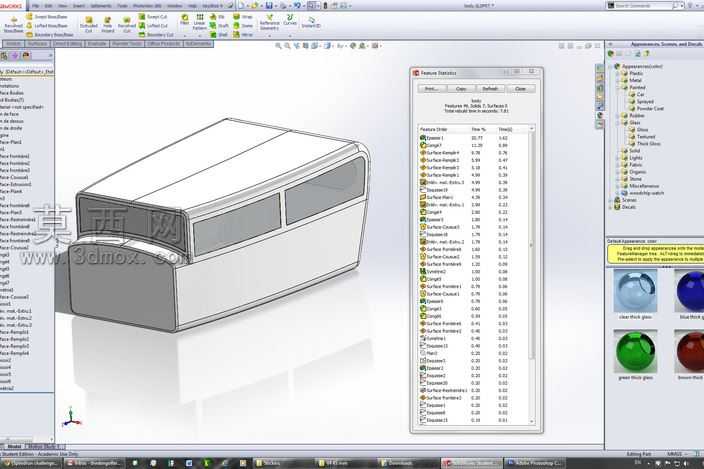Switch to the Model tab at bottom
Screen dimensions: 704x469
click(14, 447)
